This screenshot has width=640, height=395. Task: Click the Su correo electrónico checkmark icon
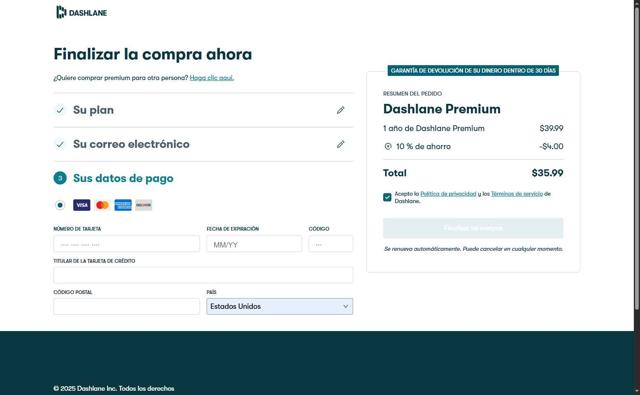pos(60,144)
